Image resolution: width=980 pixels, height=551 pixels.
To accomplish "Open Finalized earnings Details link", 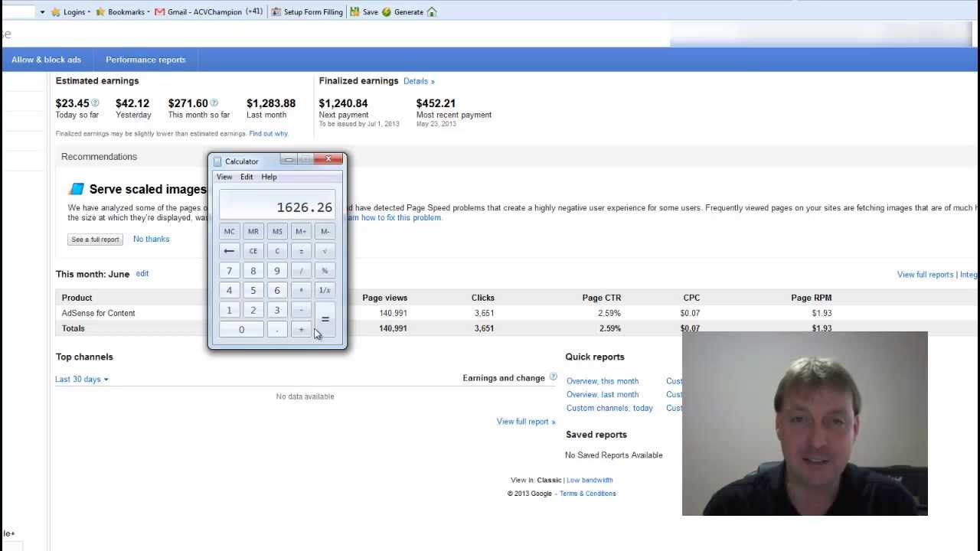I will pyautogui.click(x=419, y=81).
